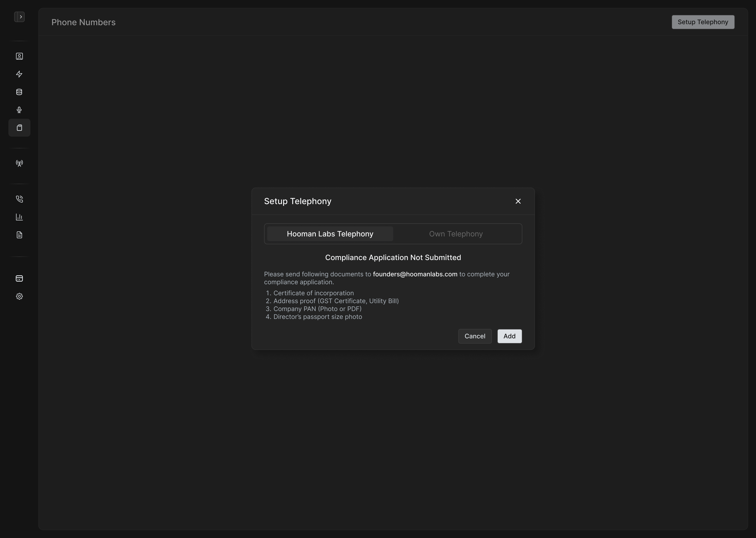Click the Cancel button in dialog

point(475,336)
